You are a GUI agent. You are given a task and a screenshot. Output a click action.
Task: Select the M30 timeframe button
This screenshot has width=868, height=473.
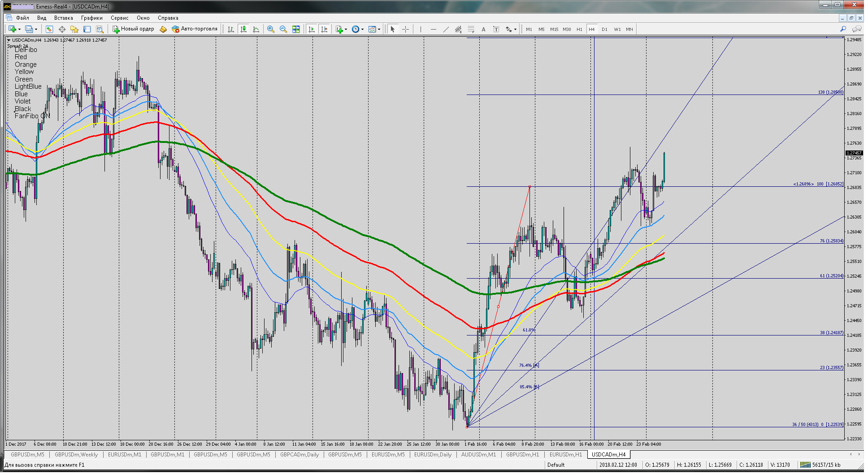click(x=567, y=29)
